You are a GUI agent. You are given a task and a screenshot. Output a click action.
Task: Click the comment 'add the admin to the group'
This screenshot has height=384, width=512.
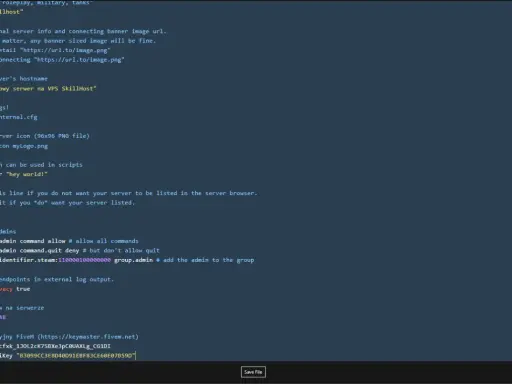click(208, 260)
